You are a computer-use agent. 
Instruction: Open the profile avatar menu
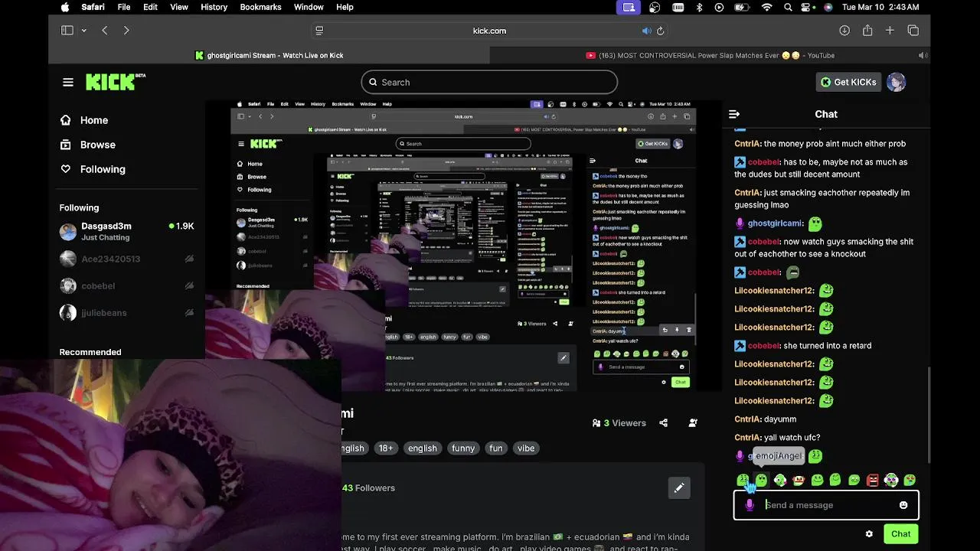[x=897, y=82]
